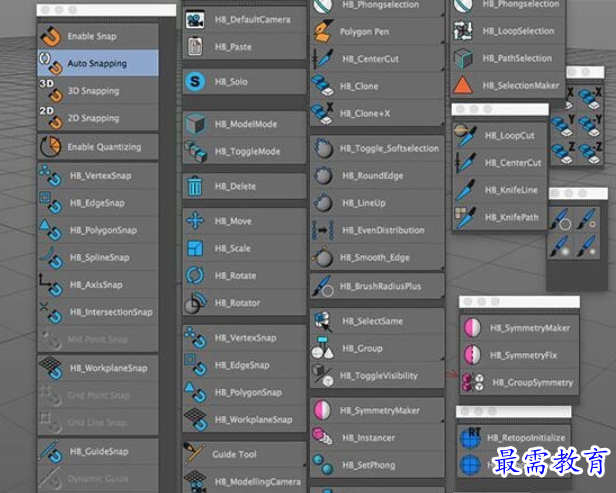
Task: Switch on 2D Snapping
Action: (x=92, y=118)
